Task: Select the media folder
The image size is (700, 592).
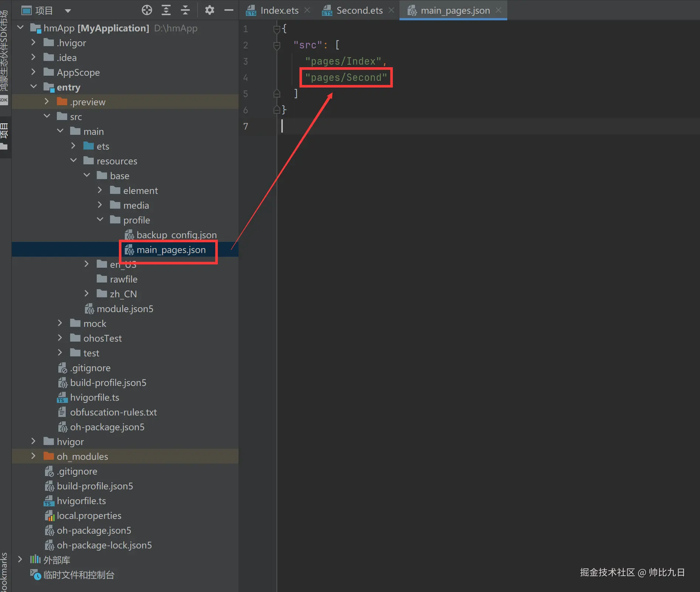Action: click(x=136, y=205)
